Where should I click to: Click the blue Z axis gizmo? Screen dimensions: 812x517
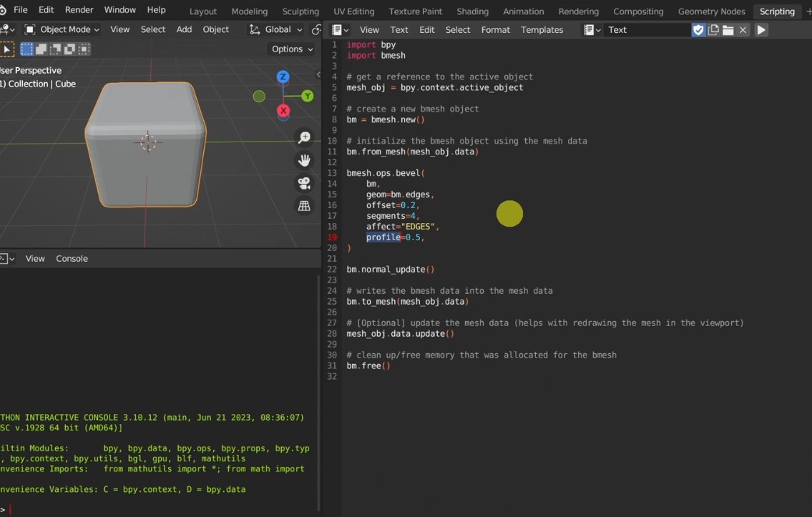coord(283,77)
